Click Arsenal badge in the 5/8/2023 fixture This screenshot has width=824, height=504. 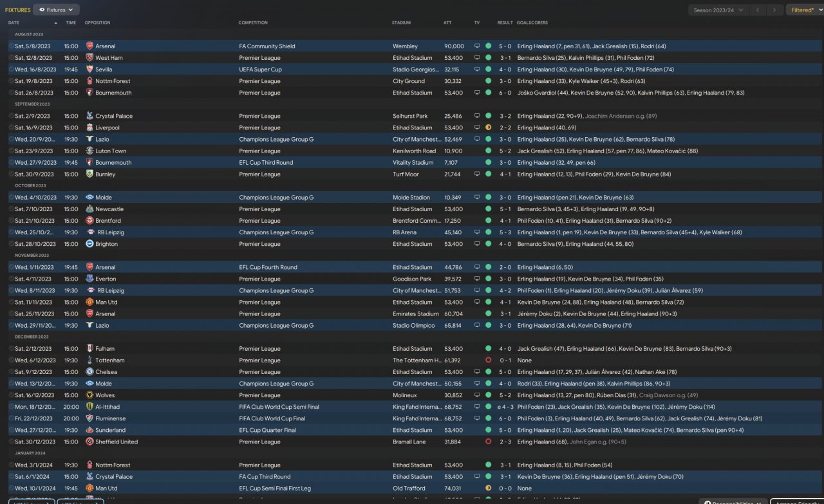tap(89, 46)
